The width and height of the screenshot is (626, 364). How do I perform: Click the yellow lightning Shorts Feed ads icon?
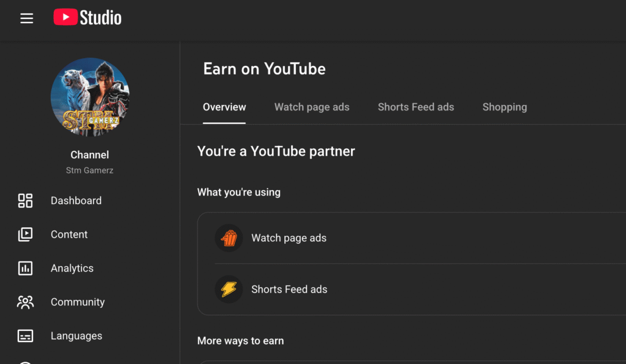tap(229, 289)
